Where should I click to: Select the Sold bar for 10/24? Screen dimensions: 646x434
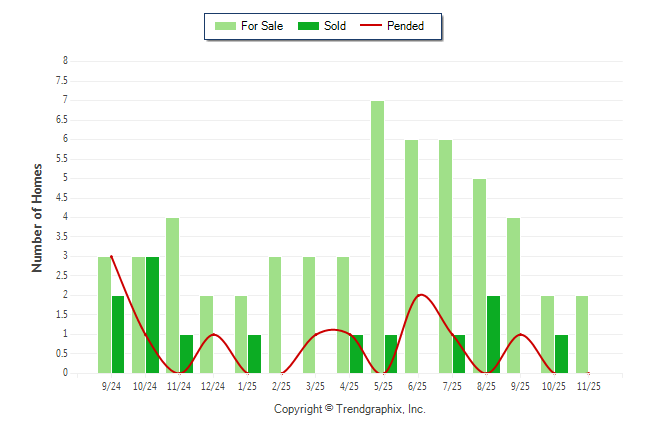(x=153, y=315)
